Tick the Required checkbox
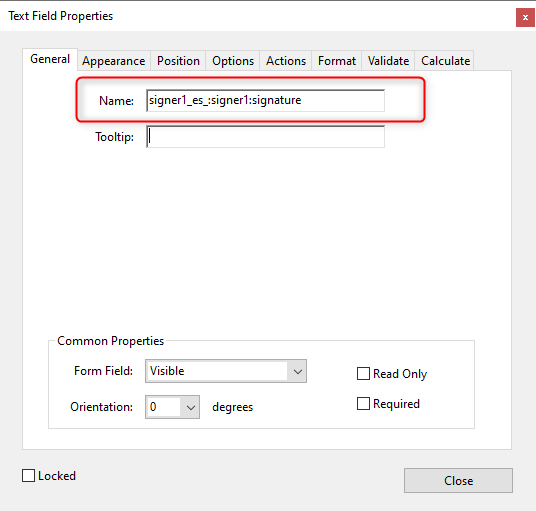536x511 pixels. tap(363, 403)
